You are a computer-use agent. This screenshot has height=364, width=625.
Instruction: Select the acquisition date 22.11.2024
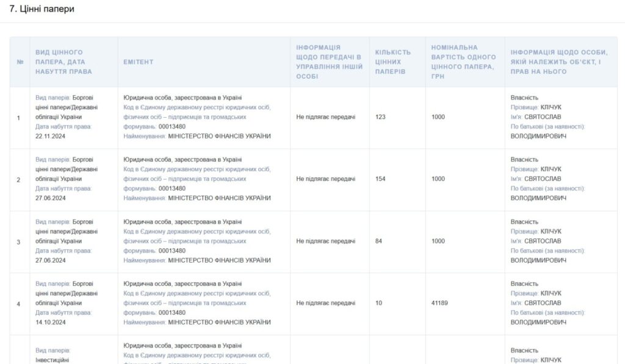(50, 136)
